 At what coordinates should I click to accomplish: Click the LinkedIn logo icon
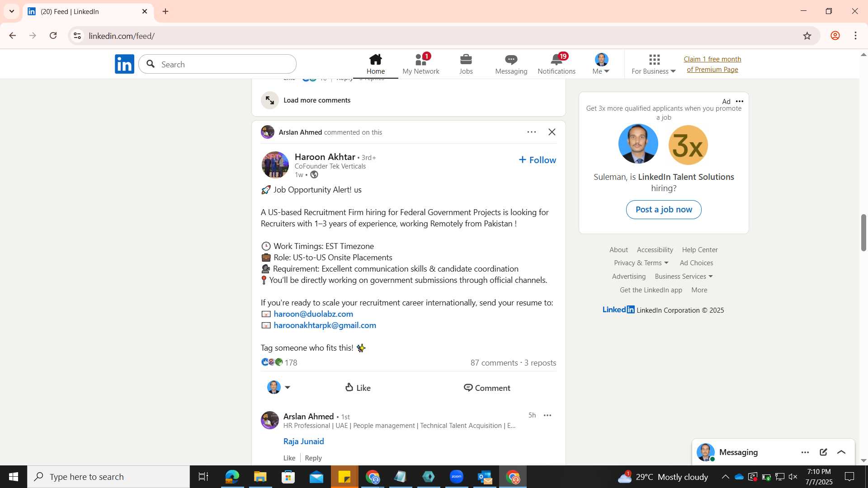click(124, 64)
